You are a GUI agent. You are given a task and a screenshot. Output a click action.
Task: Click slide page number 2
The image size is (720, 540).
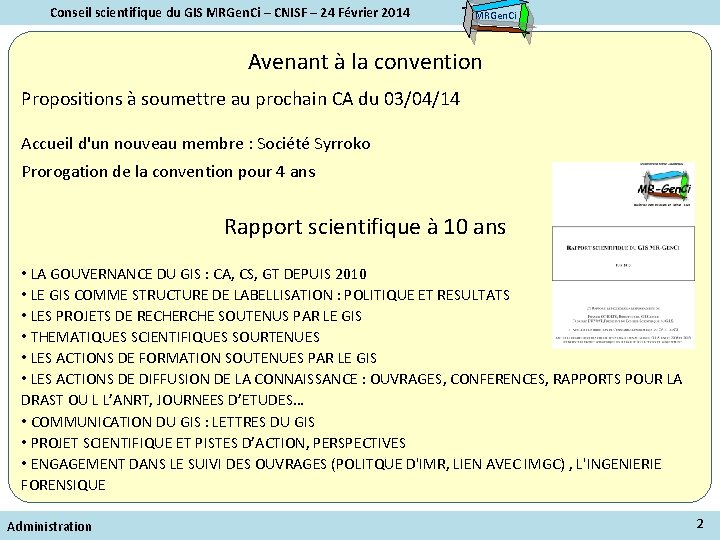pyautogui.click(x=700, y=524)
